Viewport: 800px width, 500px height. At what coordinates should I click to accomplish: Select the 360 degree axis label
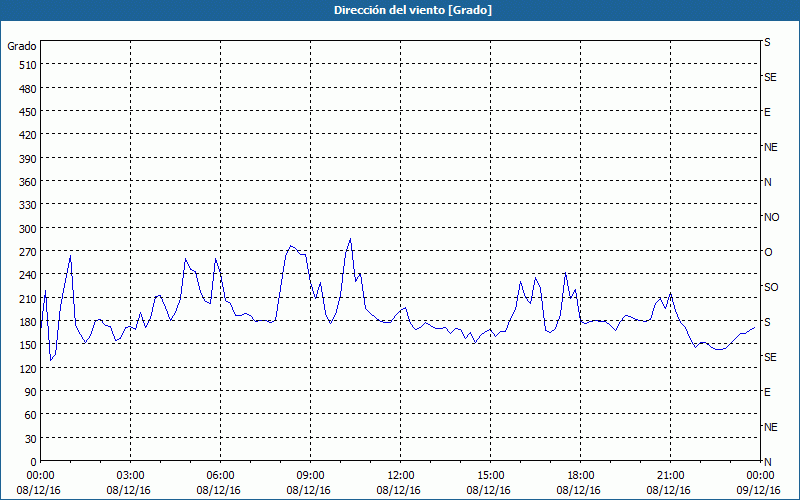[x=28, y=182]
